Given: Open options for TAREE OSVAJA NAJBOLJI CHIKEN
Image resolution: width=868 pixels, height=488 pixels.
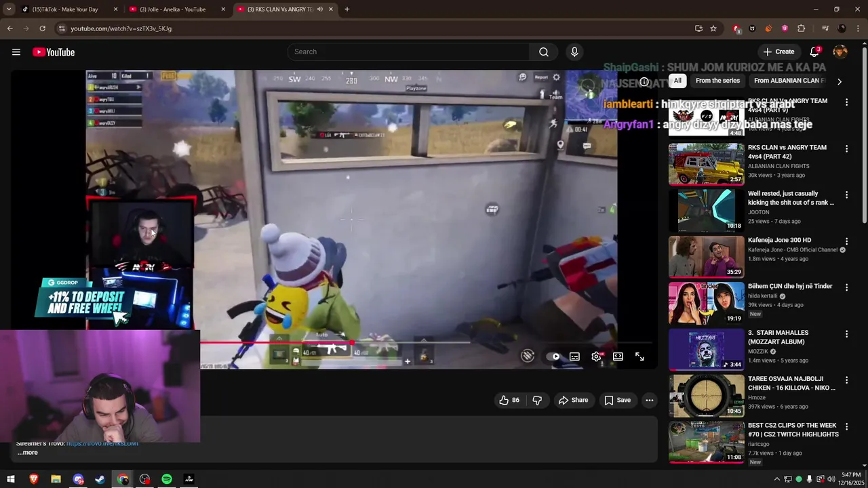Looking at the screenshot, I should tap(846, 380).
